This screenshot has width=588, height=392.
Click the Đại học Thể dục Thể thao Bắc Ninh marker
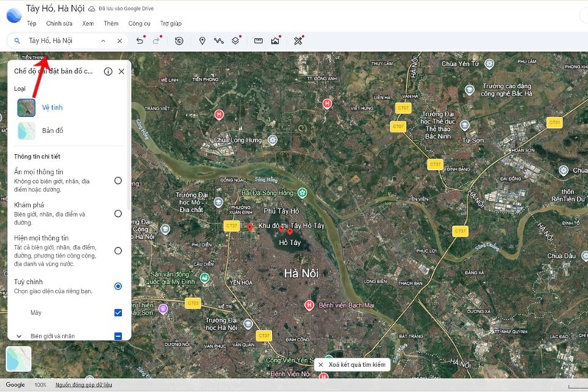[x=465, y=125]
